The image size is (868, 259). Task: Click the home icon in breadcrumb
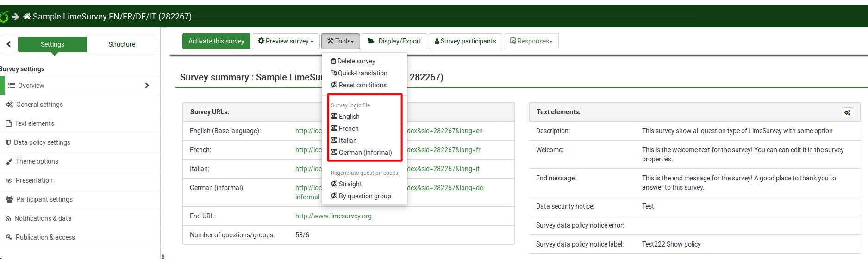point(27,17)
